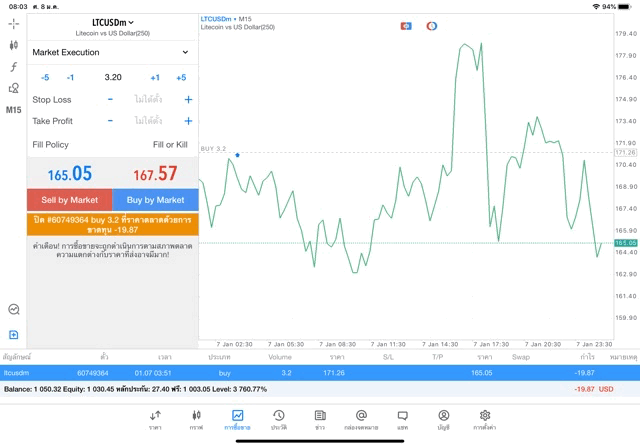This screenshot has height=447, width=640.
Task: Open the indicators function icon
Action: [x=13, y=67]
